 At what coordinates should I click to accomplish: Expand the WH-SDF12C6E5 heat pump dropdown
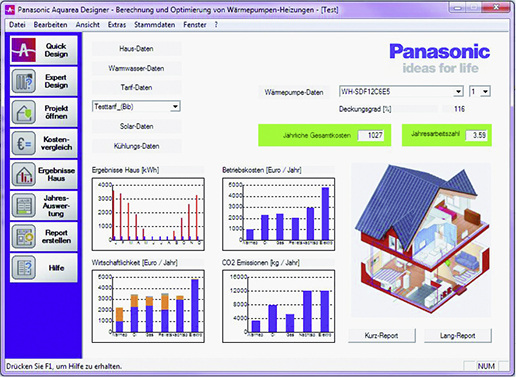459,91
